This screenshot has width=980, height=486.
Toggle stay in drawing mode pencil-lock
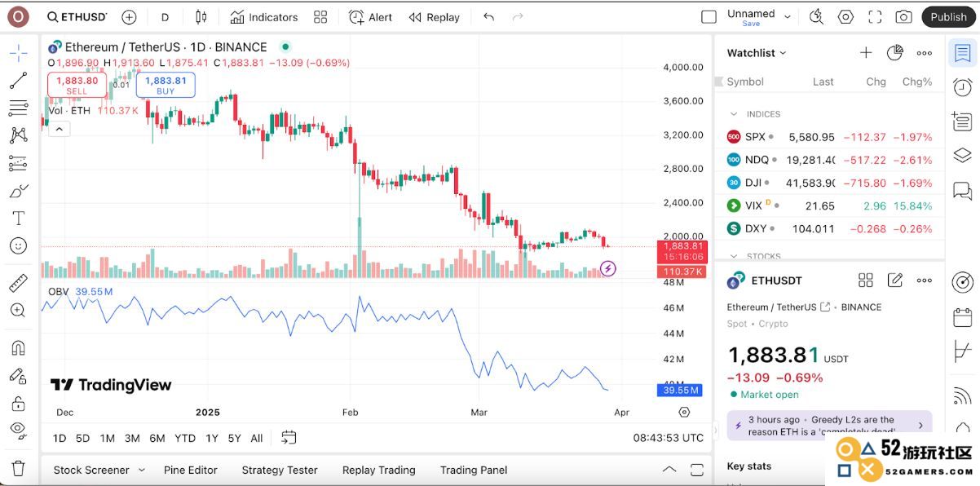pyautogui.click(x=18, y=375)
